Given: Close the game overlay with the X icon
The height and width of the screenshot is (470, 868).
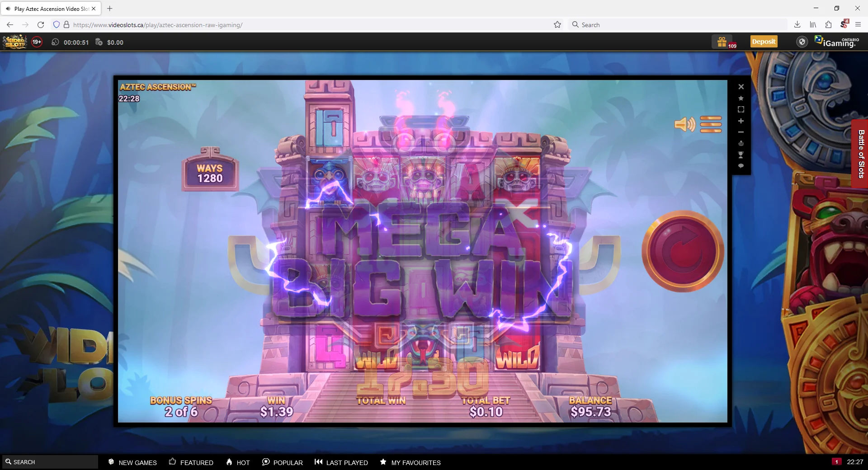Looking at the screenshot, I should pos(741,87).
